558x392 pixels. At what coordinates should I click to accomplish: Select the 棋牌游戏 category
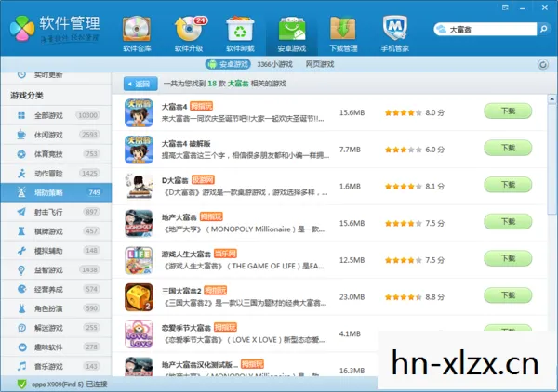pos(56,231)
